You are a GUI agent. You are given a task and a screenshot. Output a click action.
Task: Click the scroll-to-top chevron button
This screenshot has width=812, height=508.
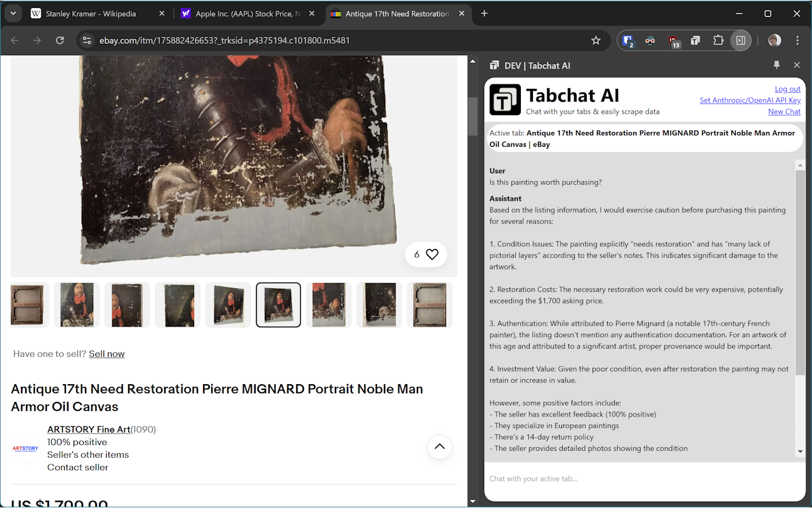[440, 447]
